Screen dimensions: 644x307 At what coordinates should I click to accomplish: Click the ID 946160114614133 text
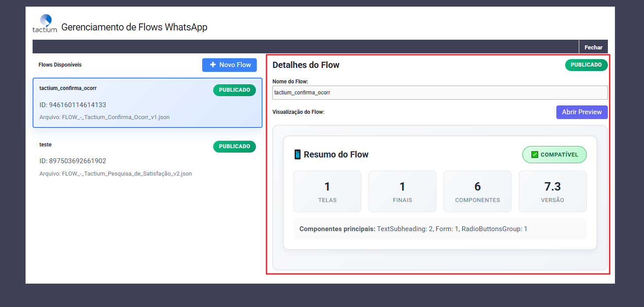(73, 105)
